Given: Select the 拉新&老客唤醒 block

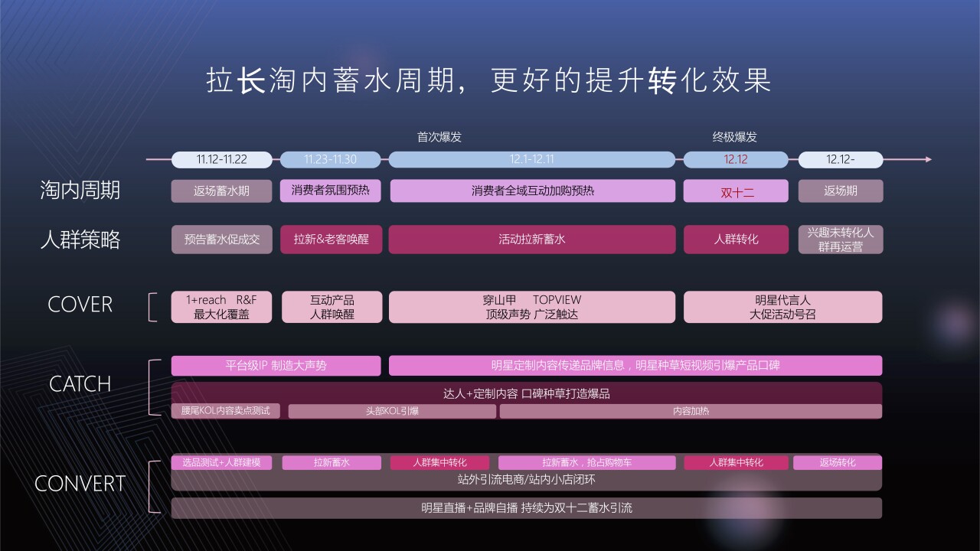Looking at the screenshot, I should click(331, 240).
